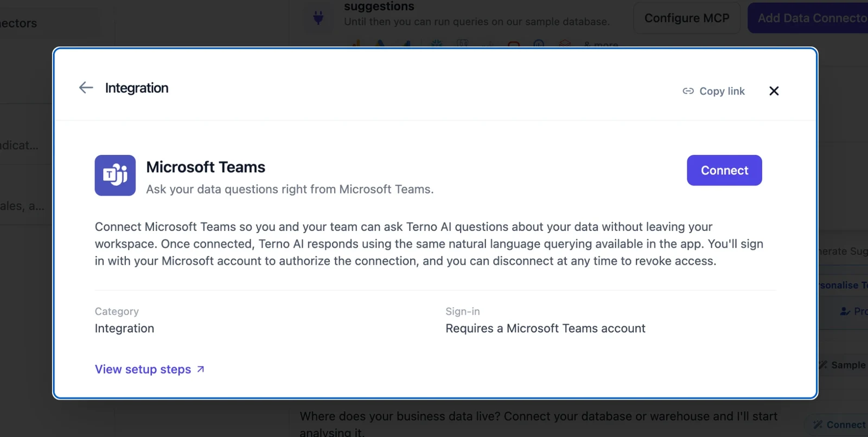Click the 'Integration' dialog title
The image size is (868, 437).
pos(137,88)
